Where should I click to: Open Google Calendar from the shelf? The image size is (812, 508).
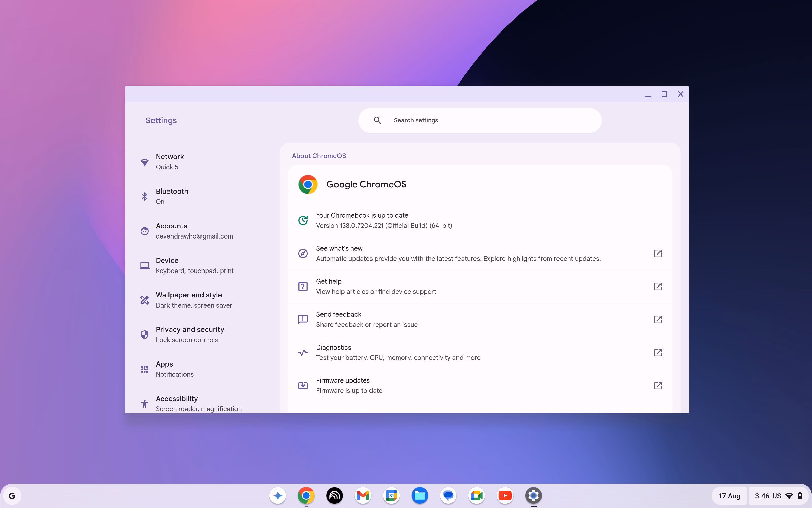(392, 496)
